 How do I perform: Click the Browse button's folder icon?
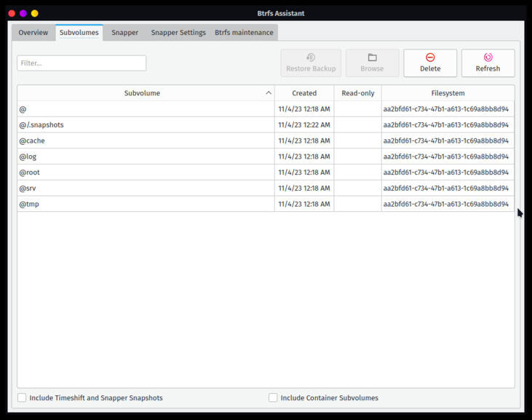tap(372, 58)
